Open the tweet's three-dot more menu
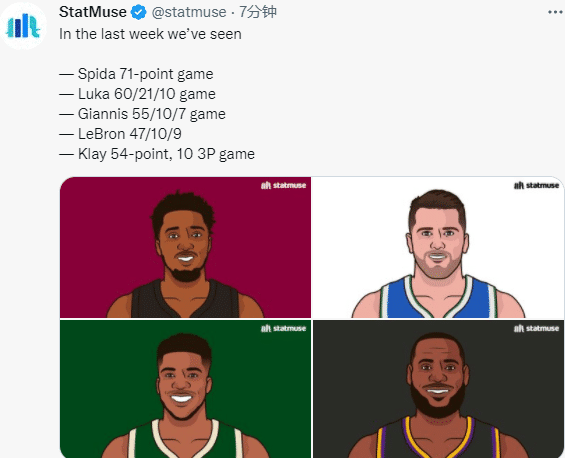The image size is (565, 458). coord(555,12)
